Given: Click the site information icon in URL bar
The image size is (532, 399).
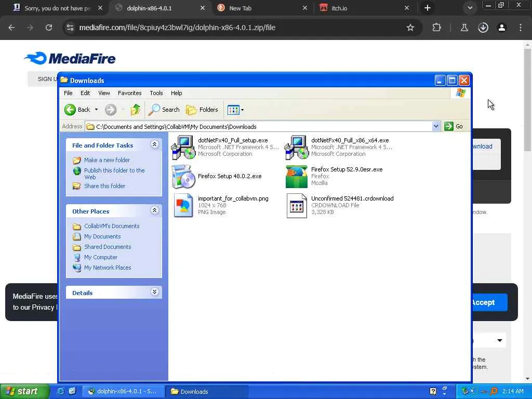Looking at the screenshot, I should click(70, 28).
